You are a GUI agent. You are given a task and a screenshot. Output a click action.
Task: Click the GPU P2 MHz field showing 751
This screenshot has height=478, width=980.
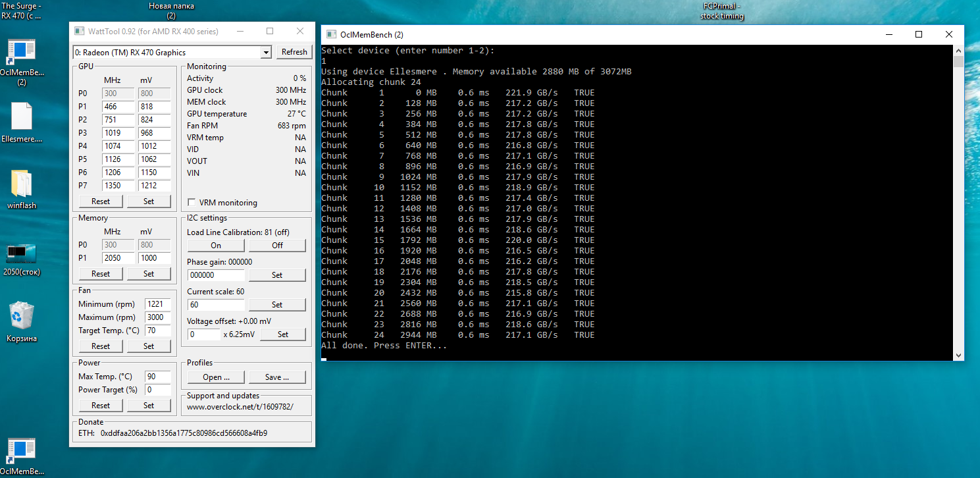[x=118, y=120]
